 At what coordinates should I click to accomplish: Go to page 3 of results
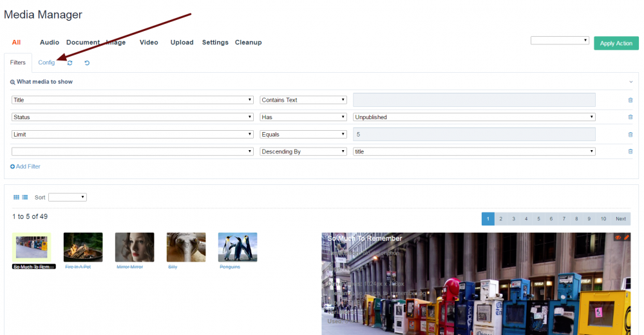513,218
